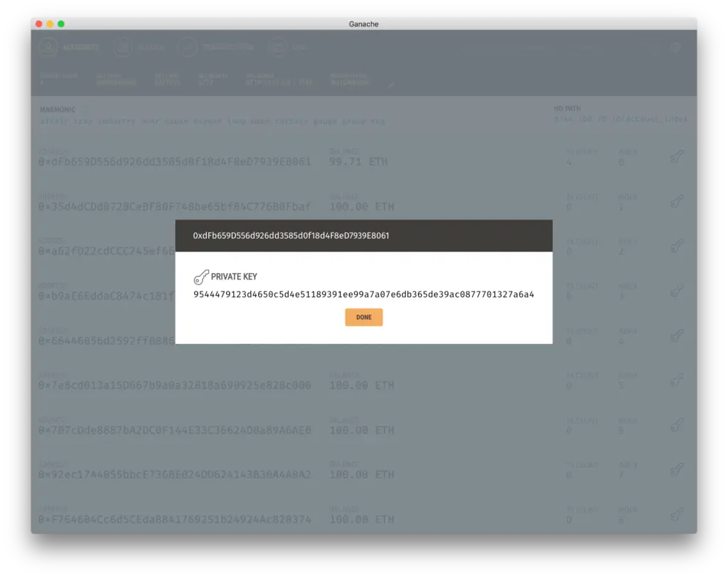This screenshot has height=578, width=728.
Task: Click address 0x35d4dCDd8728CeBF...
Action: pos(175,207)
